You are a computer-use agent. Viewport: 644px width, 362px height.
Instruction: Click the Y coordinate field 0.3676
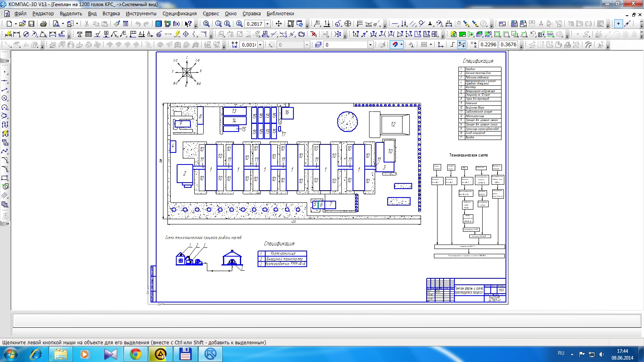click(508, 45)
